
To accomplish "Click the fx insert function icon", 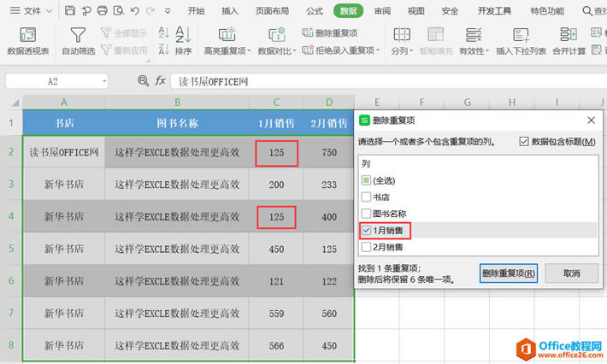I will 160,81.
